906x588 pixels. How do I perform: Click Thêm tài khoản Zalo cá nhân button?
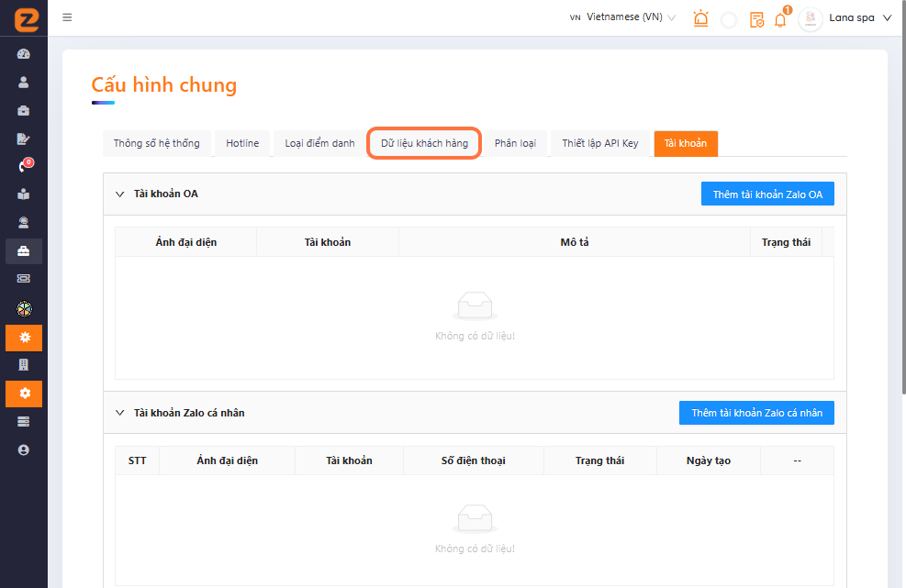click(756, 413)
